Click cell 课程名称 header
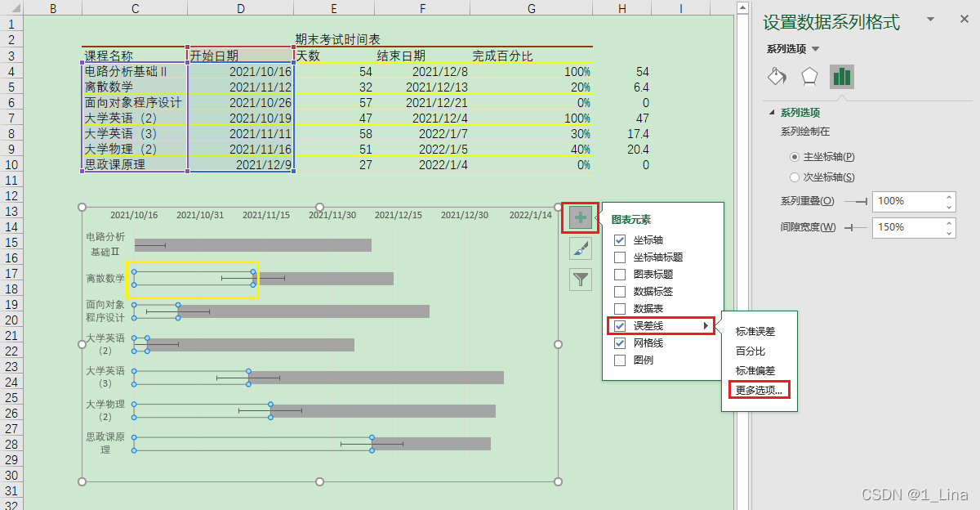The height and width of the screenshot is (510, 980). point(135,56)
